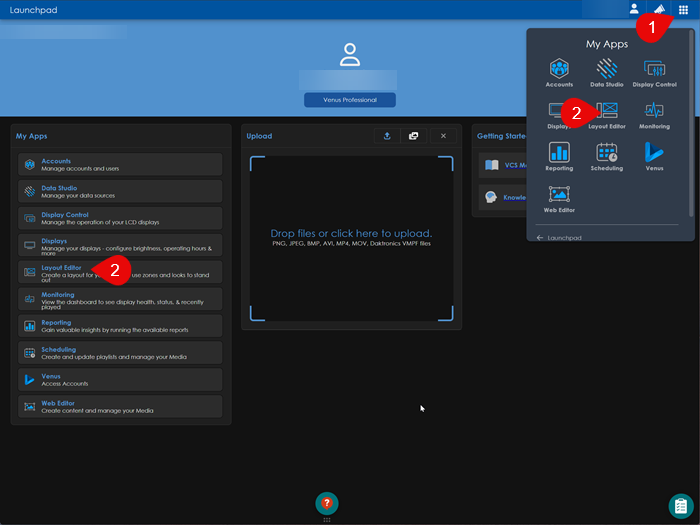This screenshot has height=525, width=700.
Task: Toggle the apps grid menu in header
Action: (x=684, y=9)
